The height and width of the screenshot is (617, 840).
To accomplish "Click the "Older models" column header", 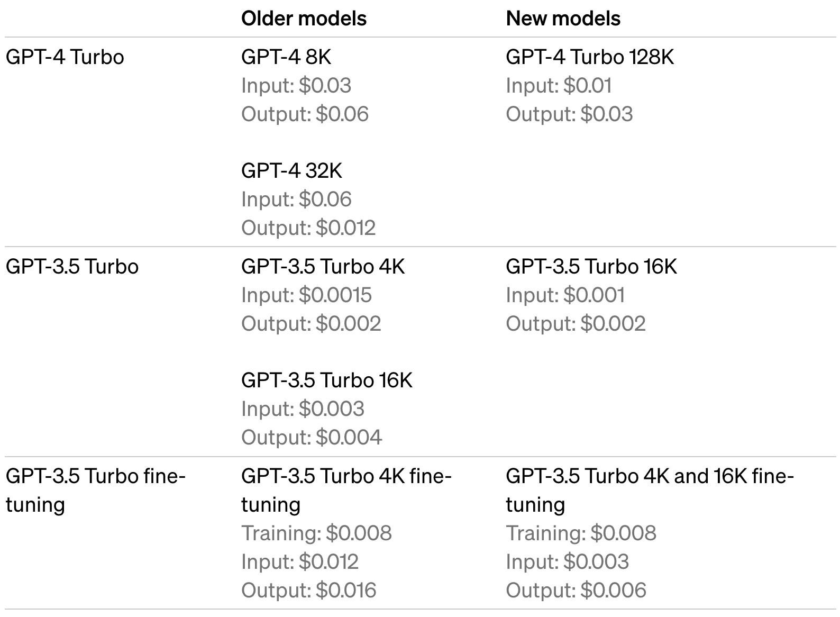I will (x=304, y=19).
